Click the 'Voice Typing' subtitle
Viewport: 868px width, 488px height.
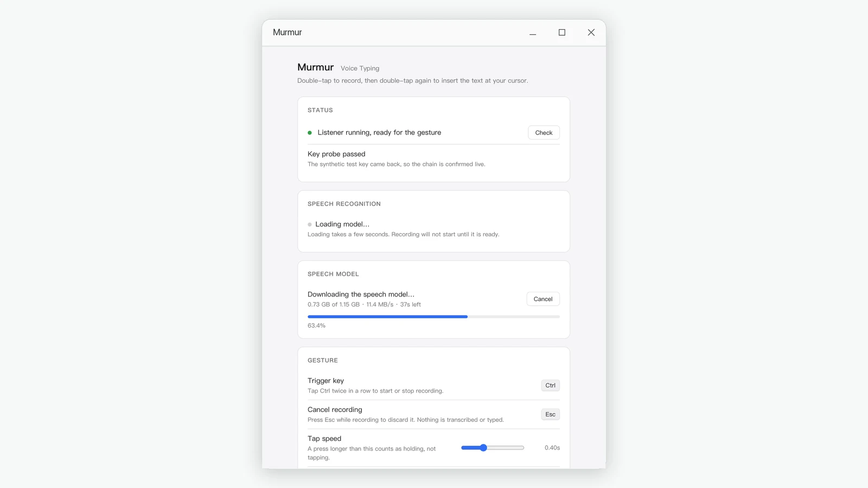[x=360, y=68]
